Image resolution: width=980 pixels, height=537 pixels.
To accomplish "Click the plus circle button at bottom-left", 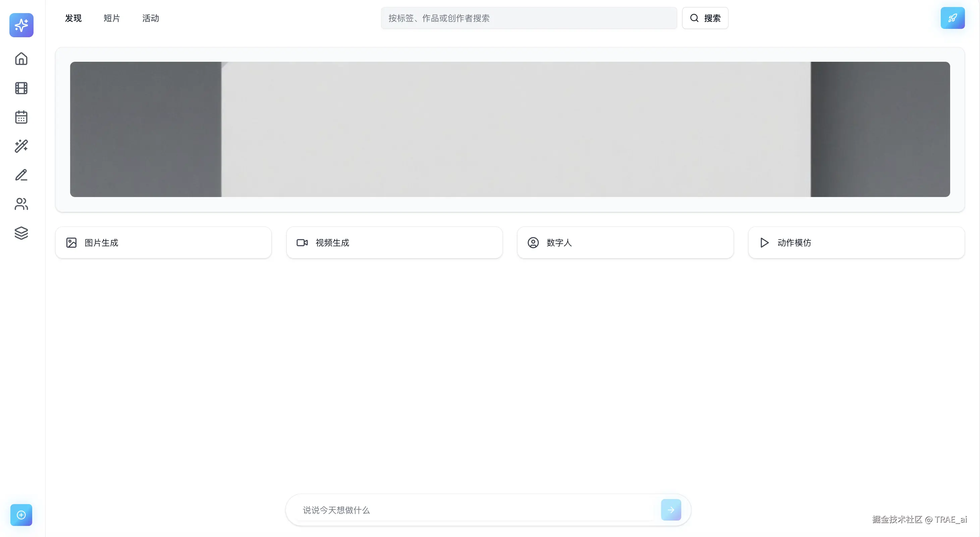I will click(21, 515).
